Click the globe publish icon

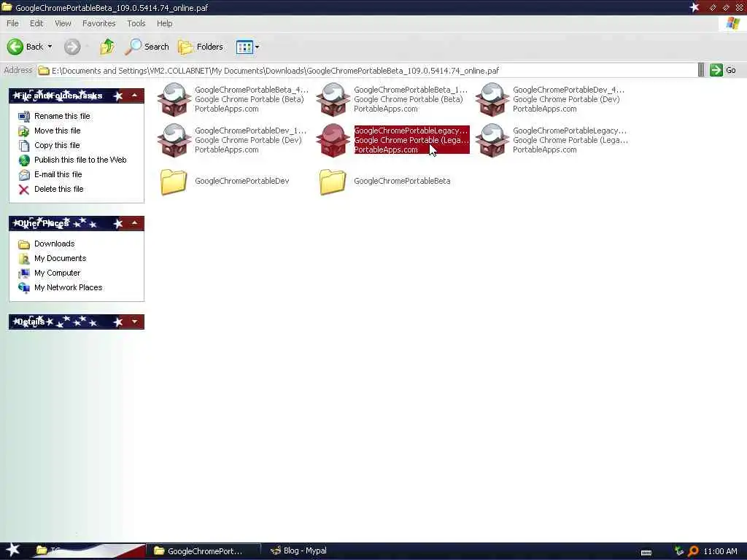point(24,160)
